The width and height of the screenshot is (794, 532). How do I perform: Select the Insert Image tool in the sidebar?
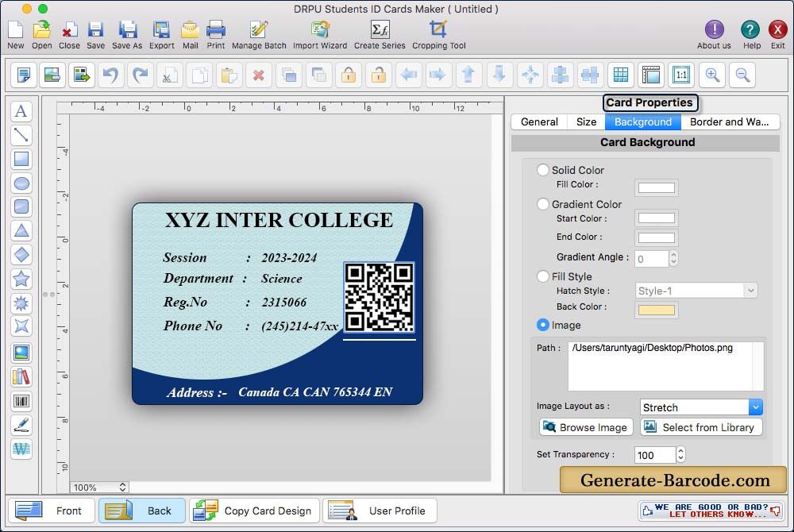(x=21, y=353)
